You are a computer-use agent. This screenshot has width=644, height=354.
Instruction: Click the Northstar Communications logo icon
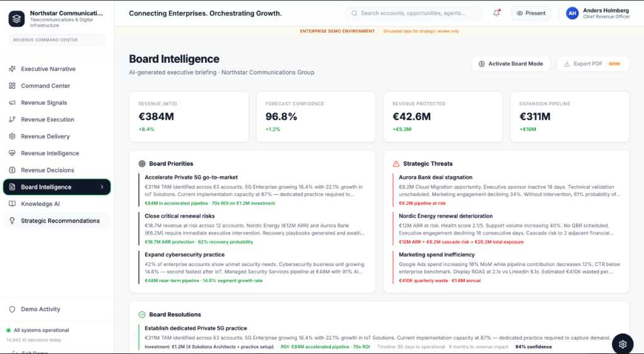(x=16, y=19)
